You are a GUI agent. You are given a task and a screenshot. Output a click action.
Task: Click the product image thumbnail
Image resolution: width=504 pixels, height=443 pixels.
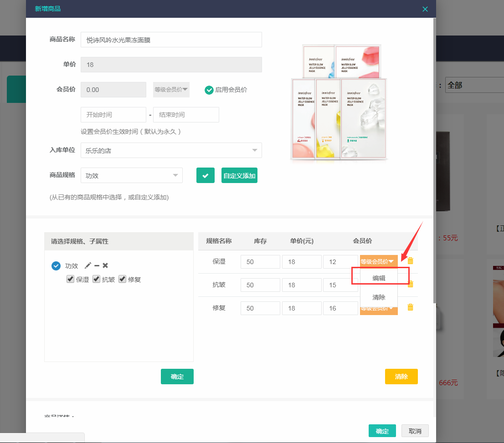coord(339,102)
